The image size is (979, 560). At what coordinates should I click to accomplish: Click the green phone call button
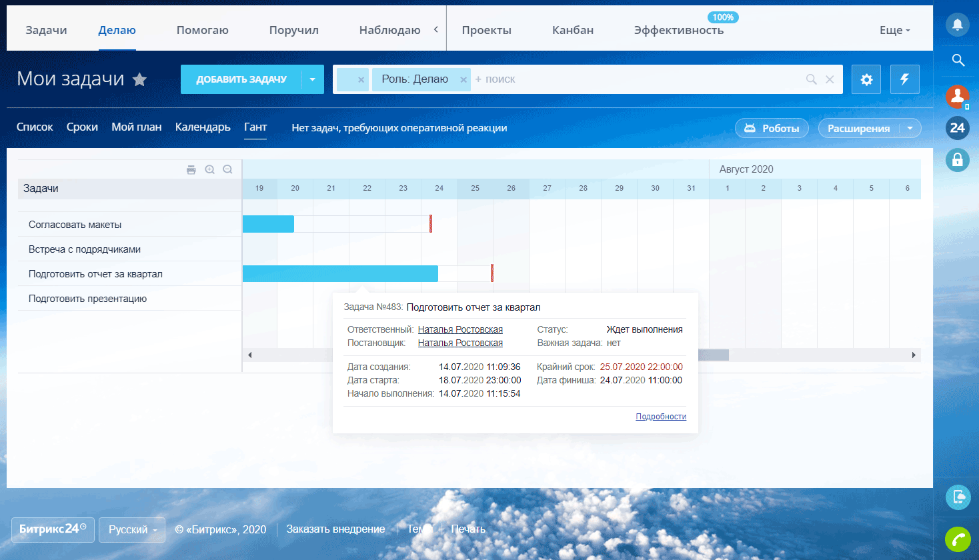pos(958,539)
